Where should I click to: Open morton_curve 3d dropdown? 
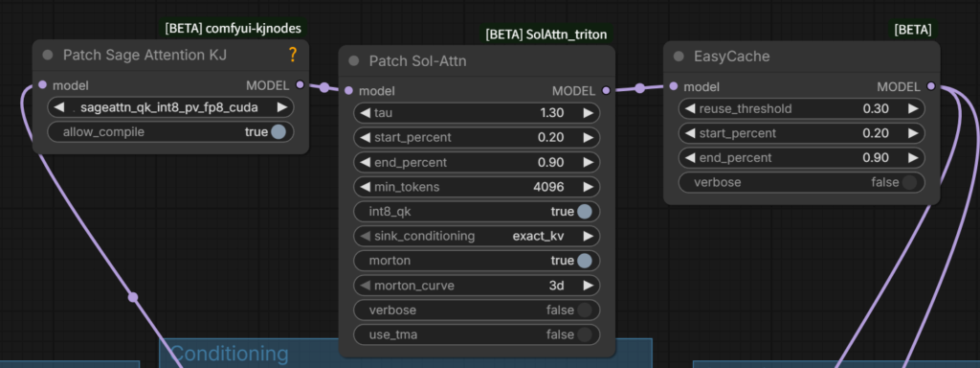point(477,286)
